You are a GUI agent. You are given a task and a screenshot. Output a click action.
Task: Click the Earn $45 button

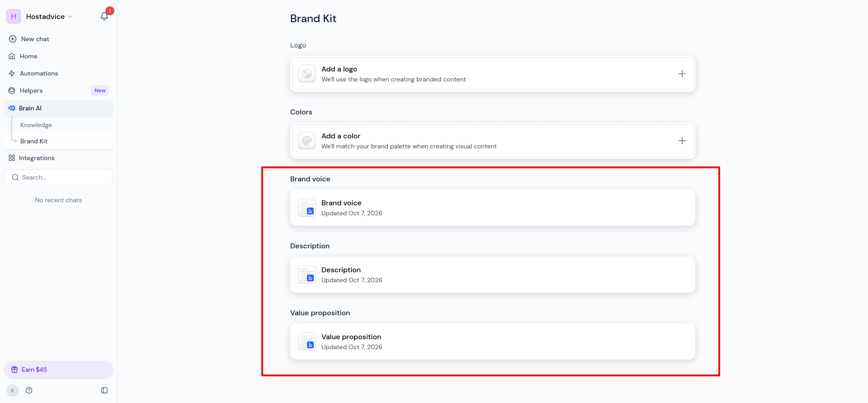[58, 370]
